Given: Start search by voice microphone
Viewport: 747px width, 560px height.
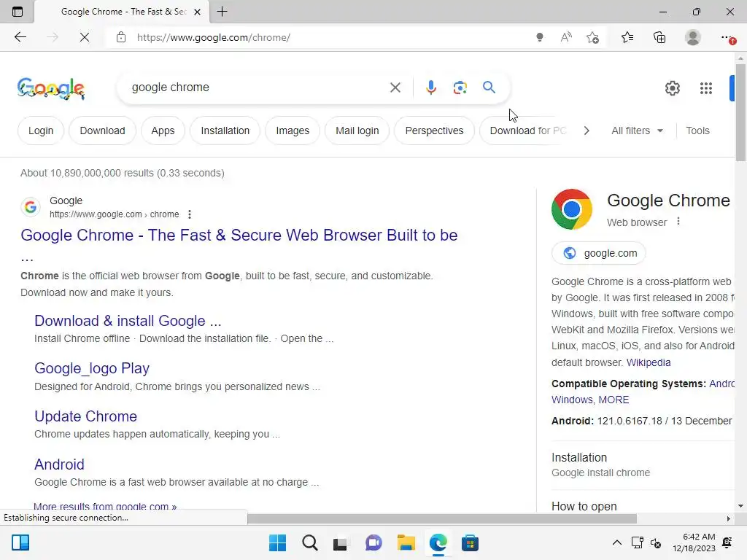Looking at the screenshot, I should (x=430, y=87).
